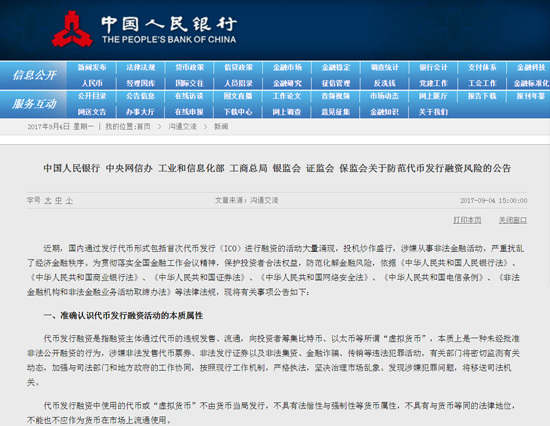This screenshot has width=550, height=426.
Task: Open the 网送文告 menu item
Action: (x=92, y=112)
